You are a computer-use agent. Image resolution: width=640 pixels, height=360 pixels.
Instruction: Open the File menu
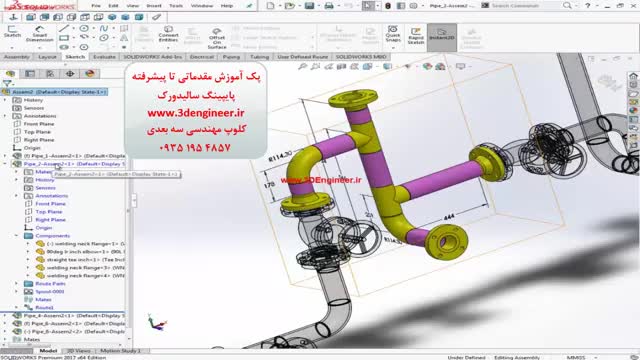point(96,6)
